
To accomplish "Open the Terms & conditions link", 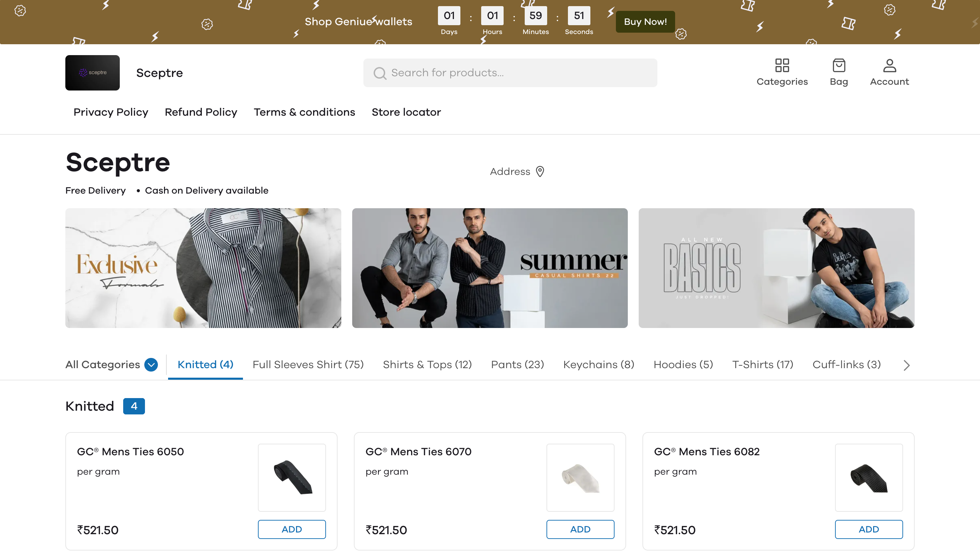I will tap(304, 112).
